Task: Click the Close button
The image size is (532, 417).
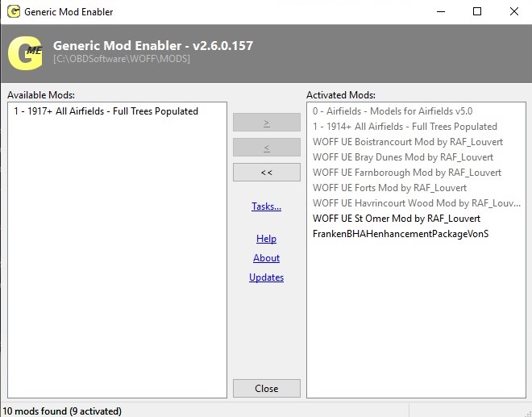Action: pos(267,389)
